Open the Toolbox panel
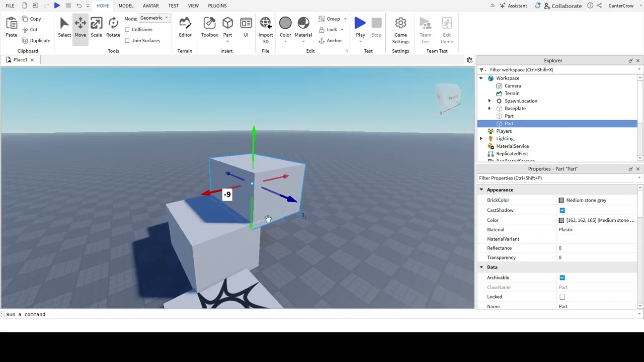The height and width of the screenshot is (362, 644). (x=209, y=27)
